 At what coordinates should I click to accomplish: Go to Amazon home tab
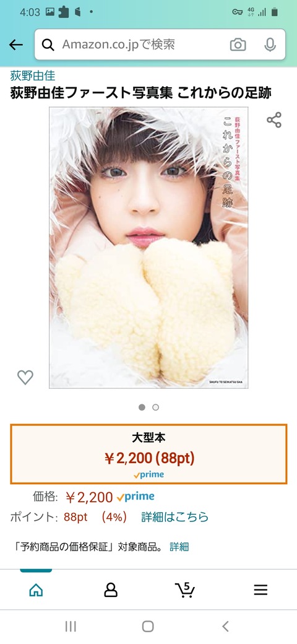pos(36,590)
